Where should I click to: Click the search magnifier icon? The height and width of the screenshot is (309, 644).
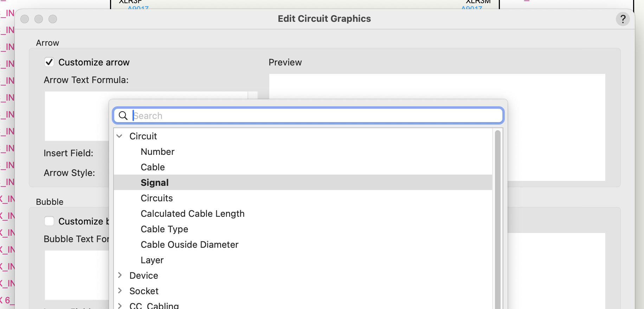pos(123,115)
